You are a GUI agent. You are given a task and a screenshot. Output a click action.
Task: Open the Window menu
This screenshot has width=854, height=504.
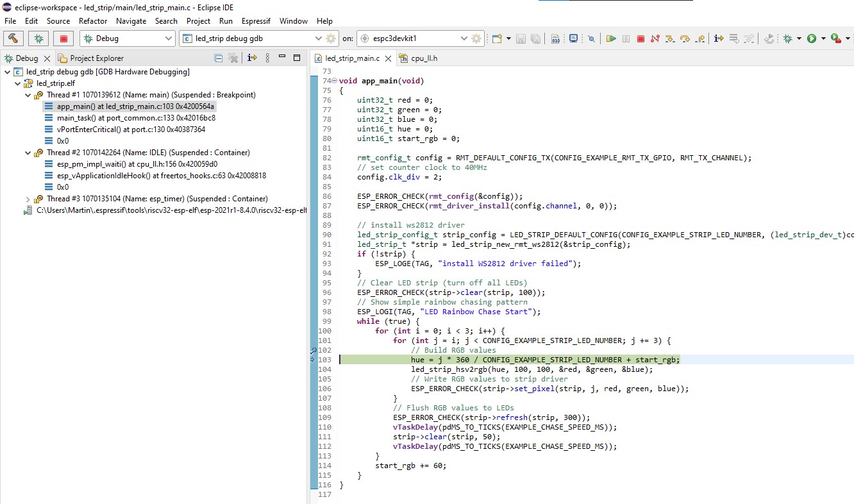point(294,21)
